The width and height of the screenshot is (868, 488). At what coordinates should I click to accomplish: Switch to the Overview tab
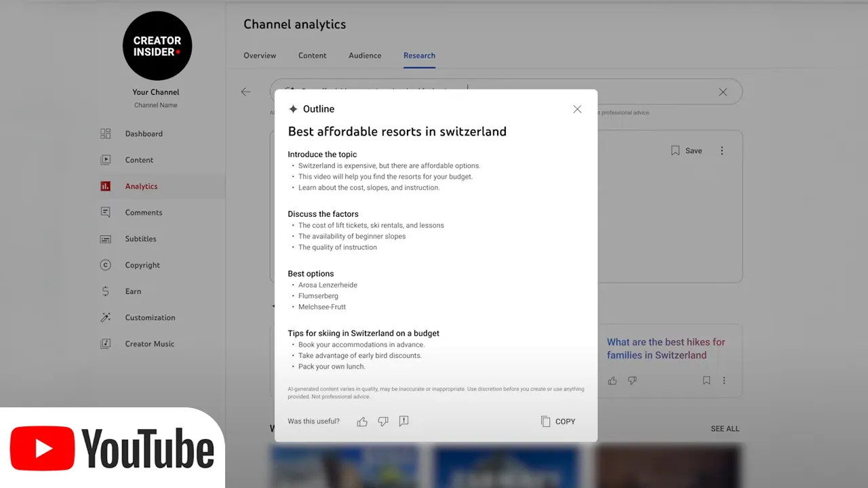[x=260, y=56]
